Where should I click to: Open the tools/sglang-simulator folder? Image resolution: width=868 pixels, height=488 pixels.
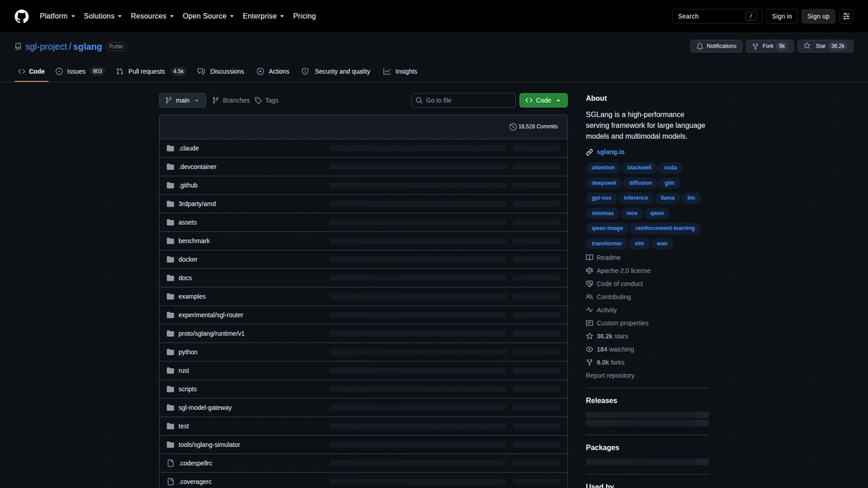tap(209, 445)
